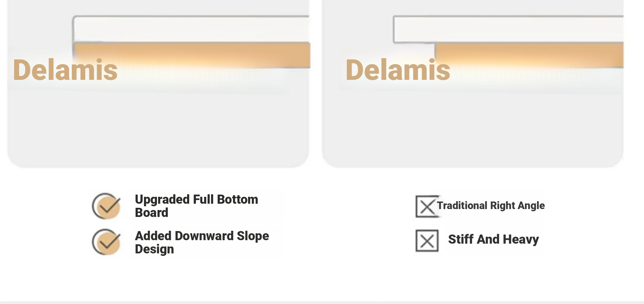Click the X box beside Stiff And Heavy
This screenshot has width=644, height=304.
pos(427,240)
